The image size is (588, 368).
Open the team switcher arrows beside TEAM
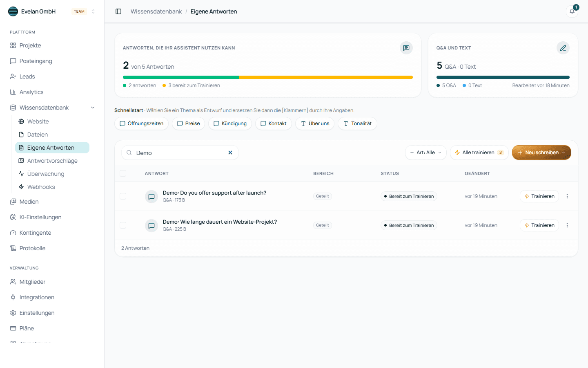tap(93, 11)
